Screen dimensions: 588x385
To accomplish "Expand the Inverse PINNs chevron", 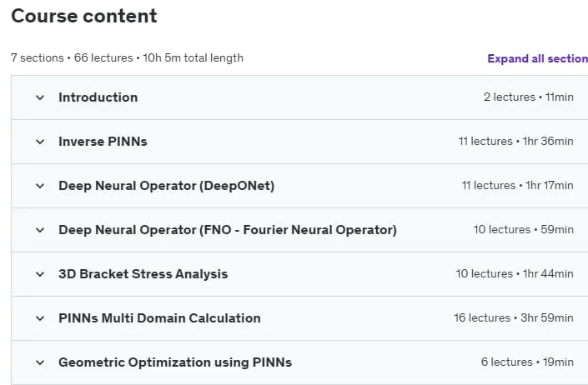I will point(40,142).
